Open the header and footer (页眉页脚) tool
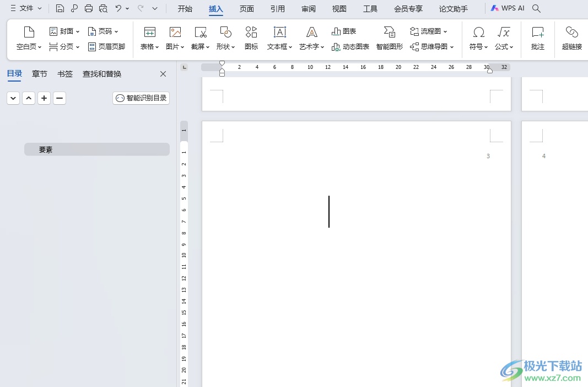The image size is (588, 387). coord(106,46)
